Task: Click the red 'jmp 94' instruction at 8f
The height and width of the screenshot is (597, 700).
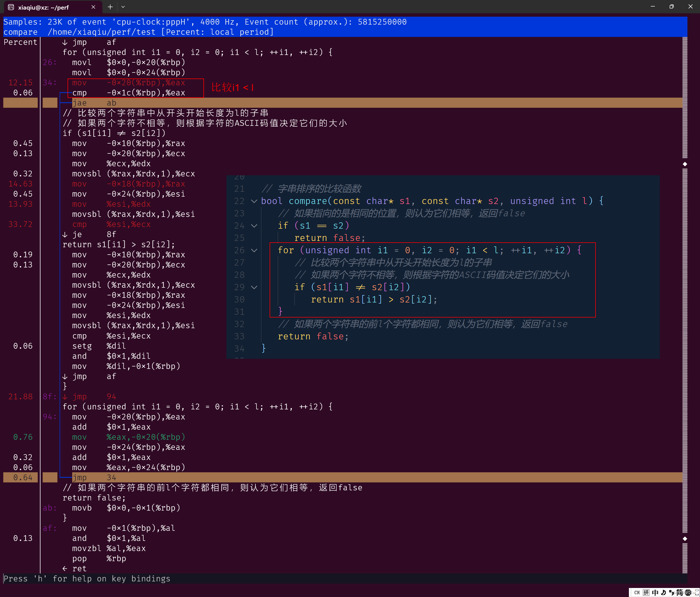Action: 89,396
